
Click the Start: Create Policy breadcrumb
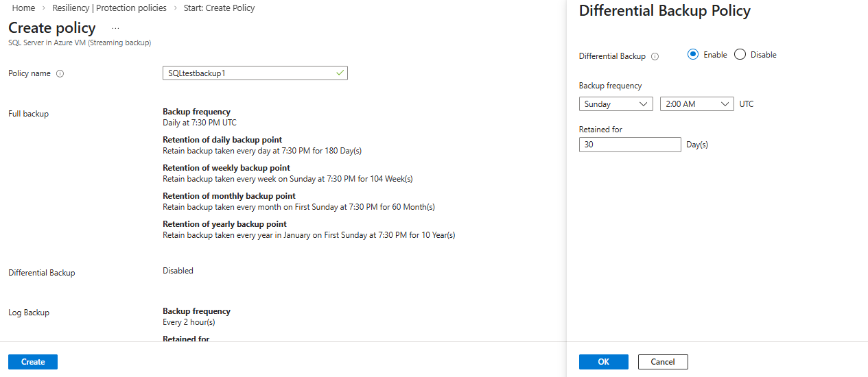(219, 8)
